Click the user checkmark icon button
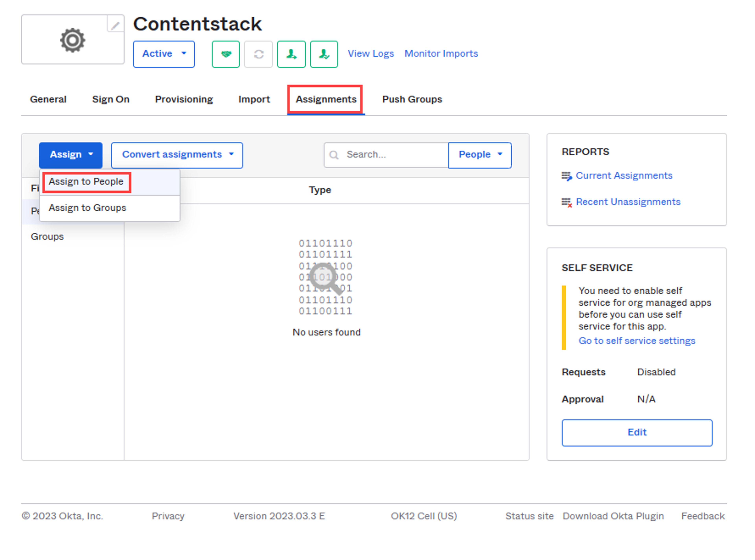The width and height of the screenshot is (755, 560). tap(324, 54)
